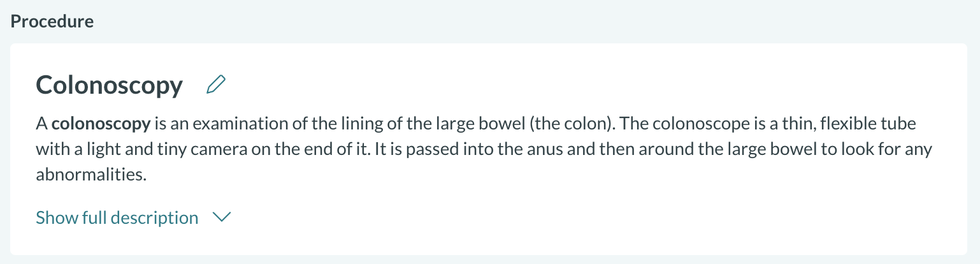Click the pencil edit icon beside Colonoscopy
Viewport: 980px width, 264px height.
click(x=217, y=85)
